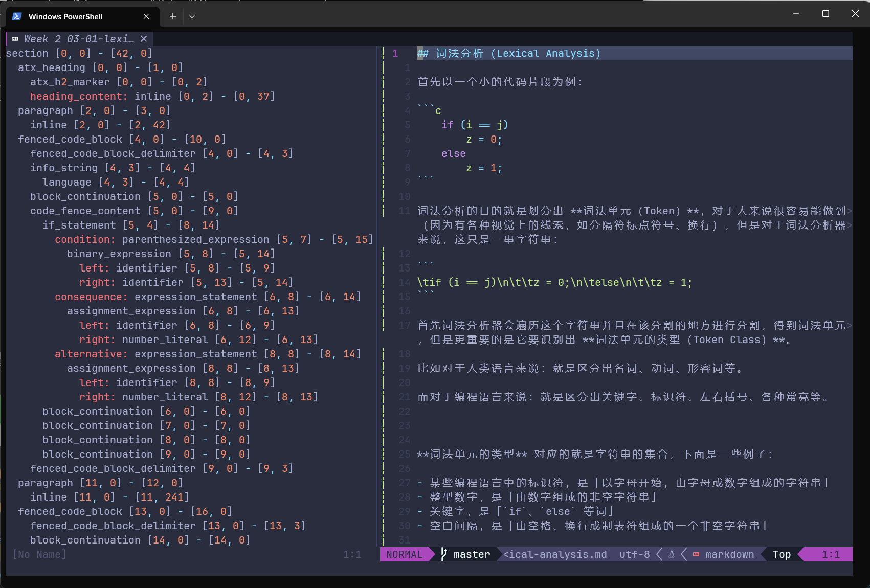870x588 pixels.
Task: Click the Linux penguin fileformat icon in statusline
Action: (x=672, y=554)
